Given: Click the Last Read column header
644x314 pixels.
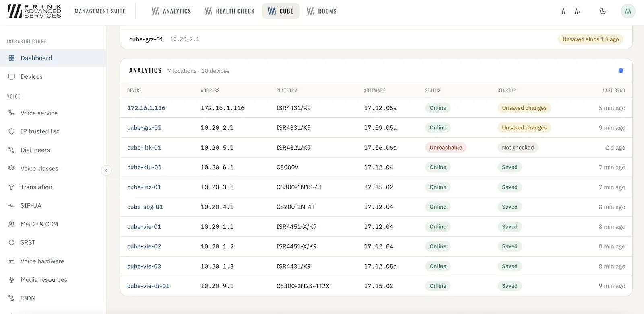Looking at the screenshot, I should (614, 90).
